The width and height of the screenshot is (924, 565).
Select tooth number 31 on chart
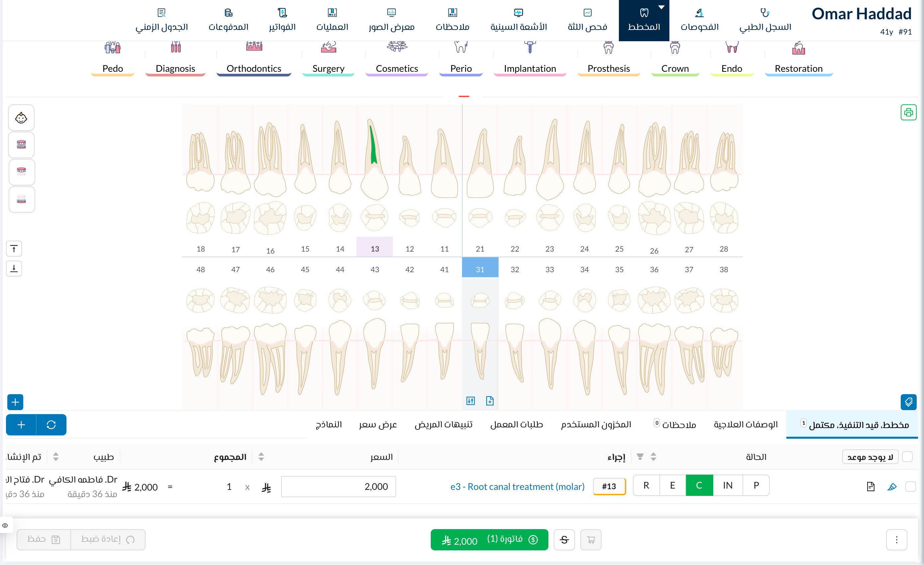480,267
